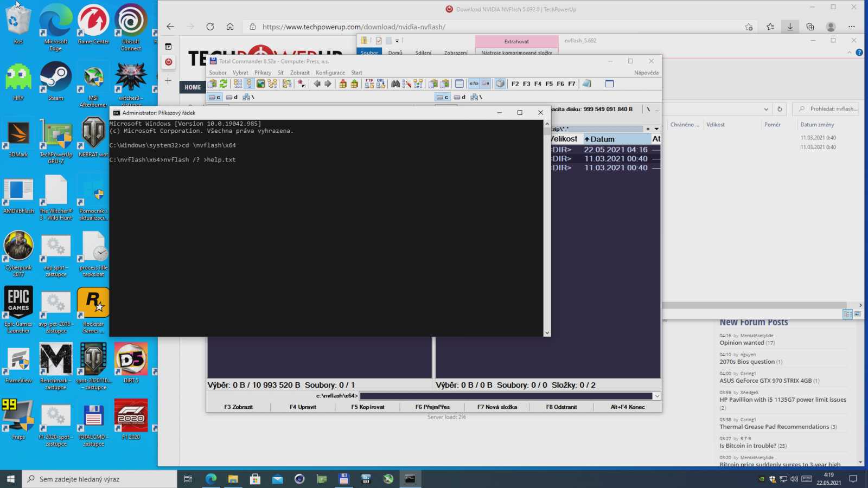Image resolution: width=868 pixels, height=488 pixels.
Task: Open file search binoculars icon
Action: click(x=395, y=84)
